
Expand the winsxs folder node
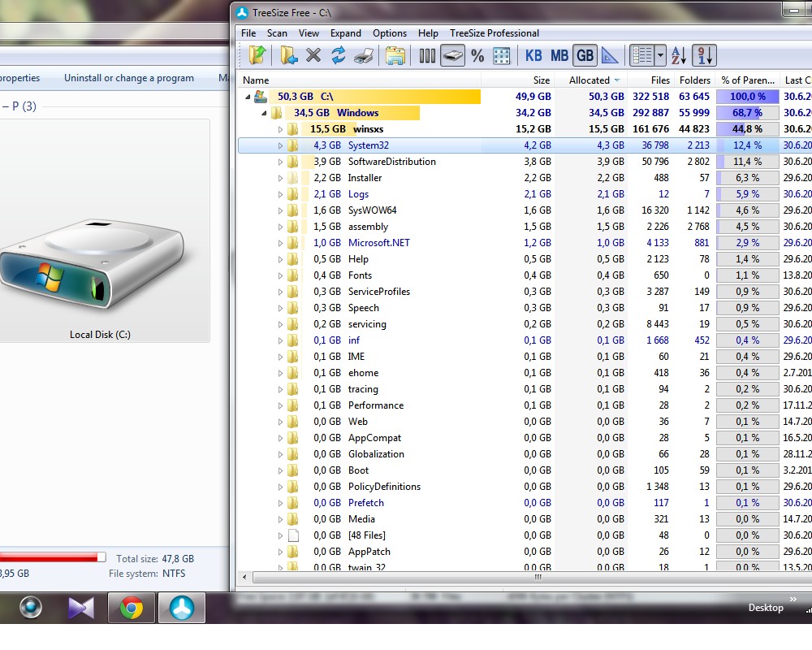point(280,129)
